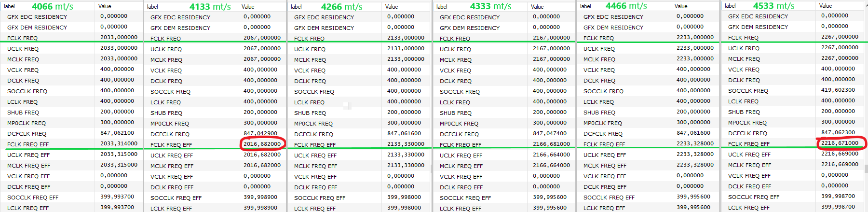Select FCLK FREQ label beside 2233,000000
The height and width of the screenshot is (212, 868).
point(598,38)
